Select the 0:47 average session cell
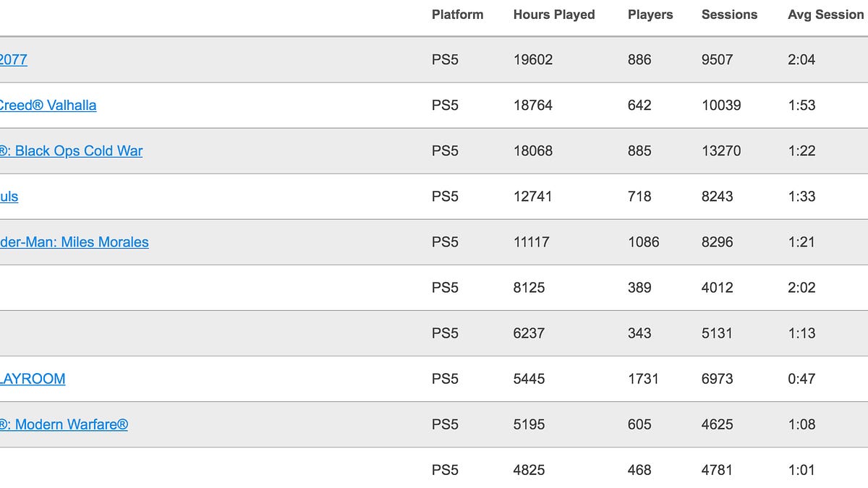868x488 pixels. pyautogui.click(x=801, y=379)
